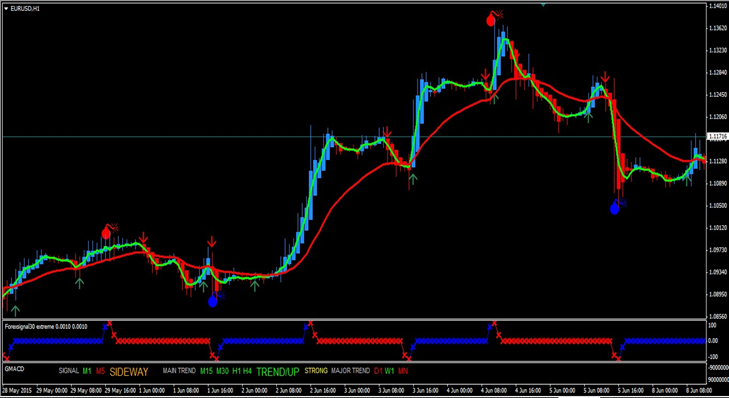
Task: Click the red down arrow above the 5 Jun peak
Action: 605,77
